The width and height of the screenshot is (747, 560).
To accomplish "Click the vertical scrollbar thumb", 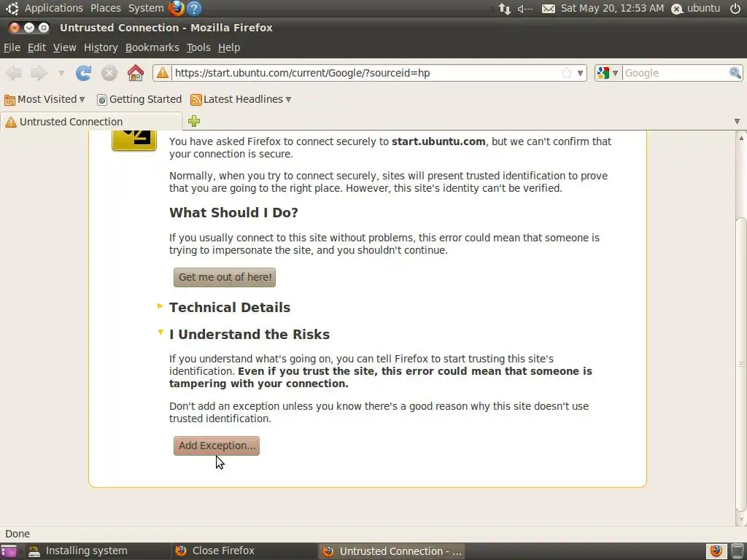I will (x=741, y=365).
